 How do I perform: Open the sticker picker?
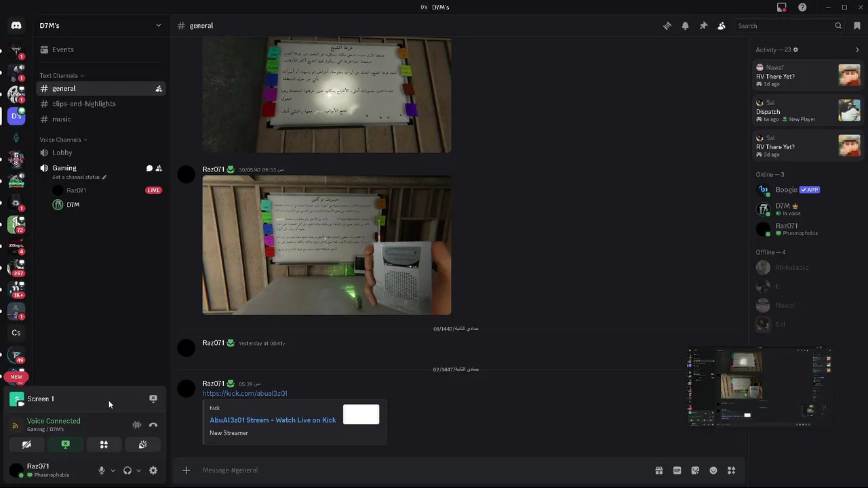tap(695, 470)
